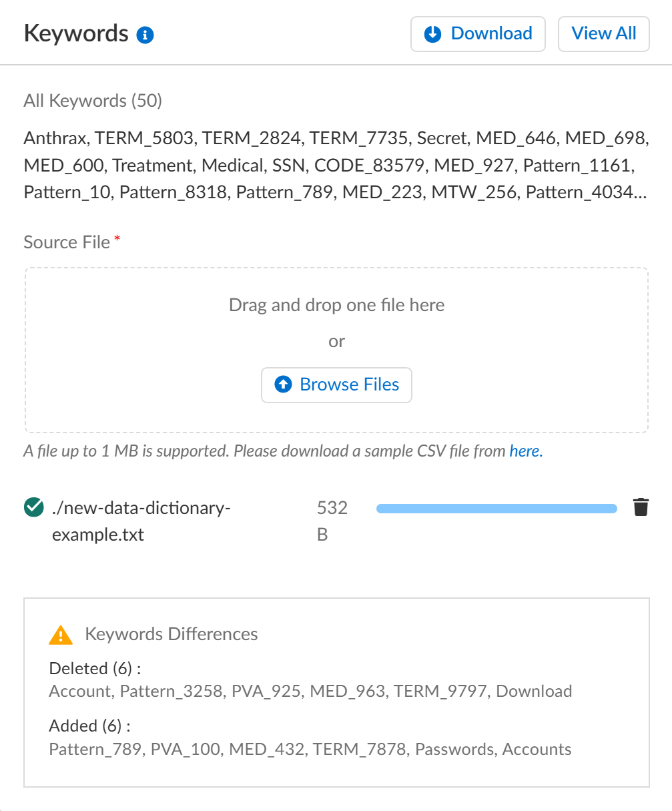Click the All Keywords (50) label
The height and width of the screenshot is (811, 672).
tap(93, 101)
